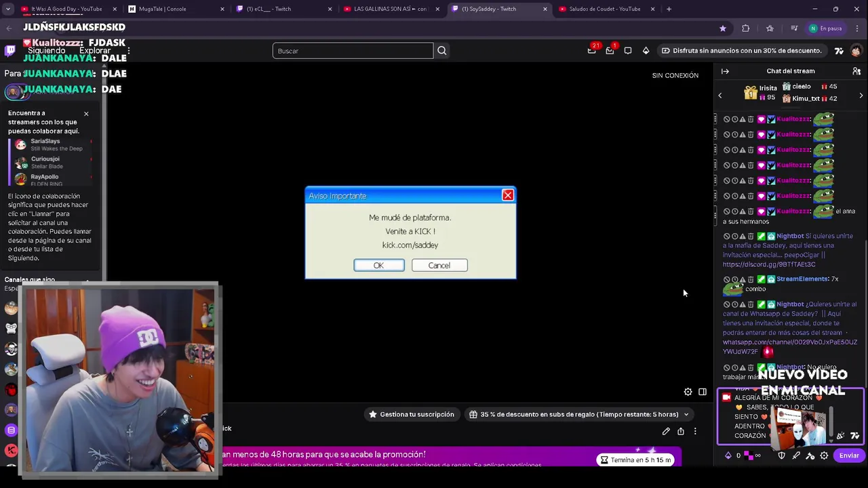
Task: Show next gift leaderboard entry
Action: tap(861, 96)
